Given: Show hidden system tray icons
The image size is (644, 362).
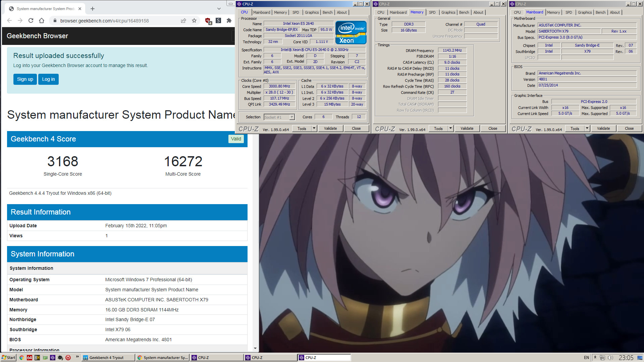Looking at the screenshot, I should [x=595, y=357].
